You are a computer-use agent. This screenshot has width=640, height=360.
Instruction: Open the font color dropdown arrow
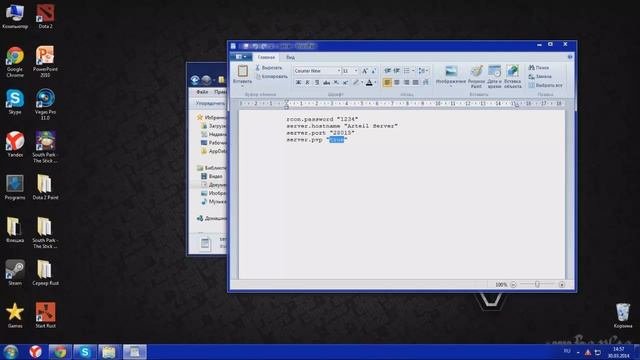click(376, 82)
